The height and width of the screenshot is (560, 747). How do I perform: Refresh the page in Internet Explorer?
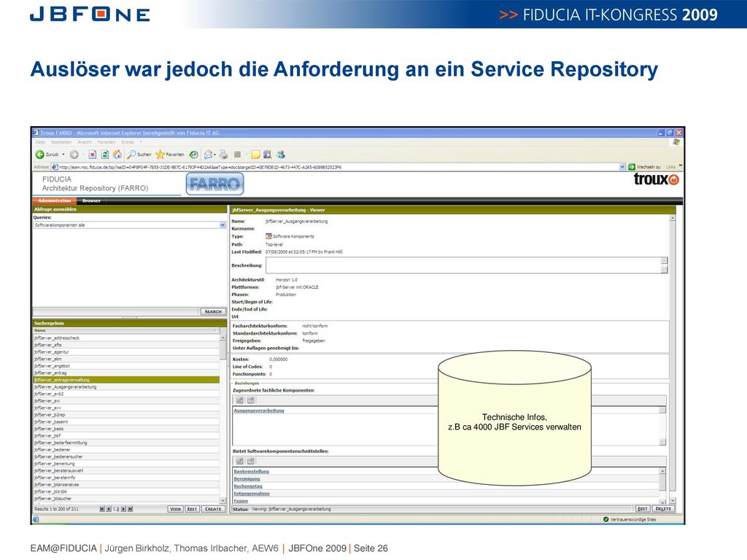(105, 155)
